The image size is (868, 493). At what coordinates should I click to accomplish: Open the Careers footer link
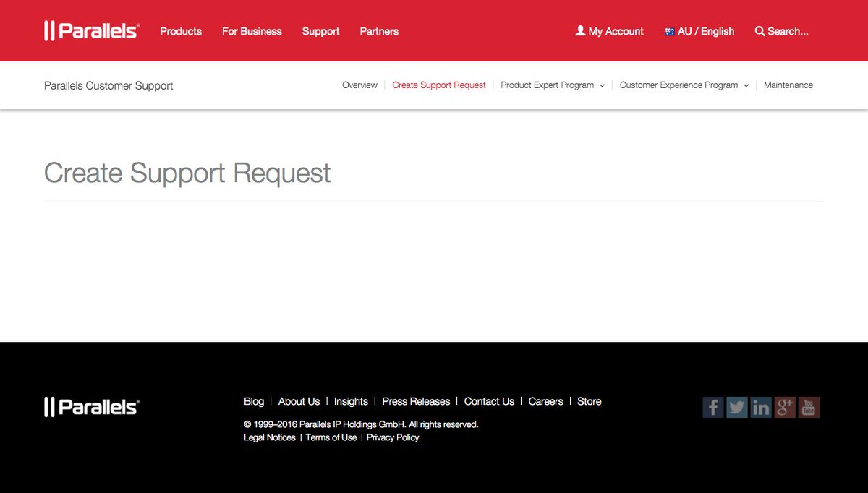pyautogui.click(x=545, y=401)
